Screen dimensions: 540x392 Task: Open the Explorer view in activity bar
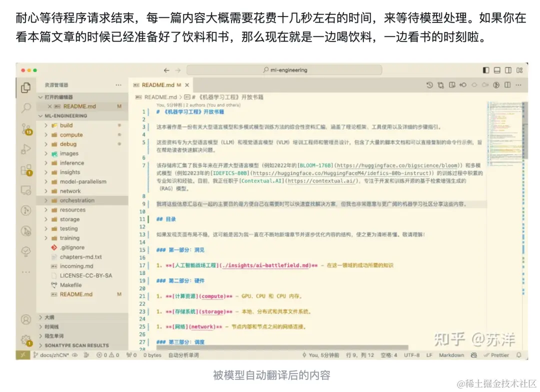pyautogui.click(x=26, y=88)
